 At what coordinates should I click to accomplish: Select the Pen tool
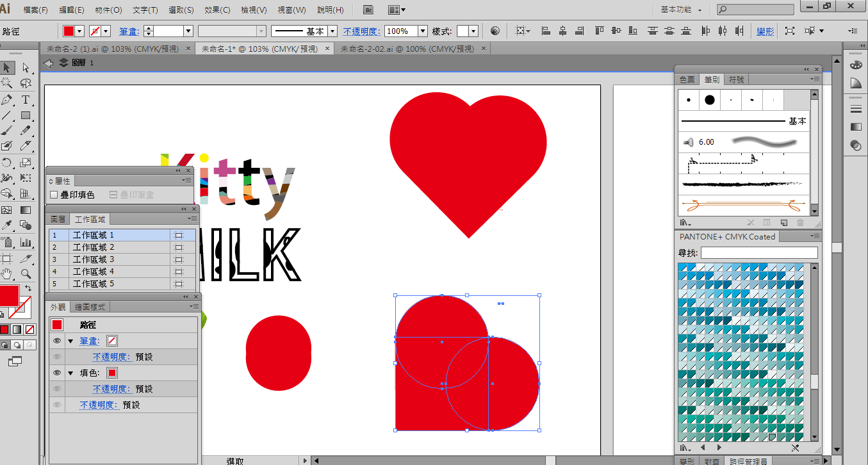tap(7, 100)
